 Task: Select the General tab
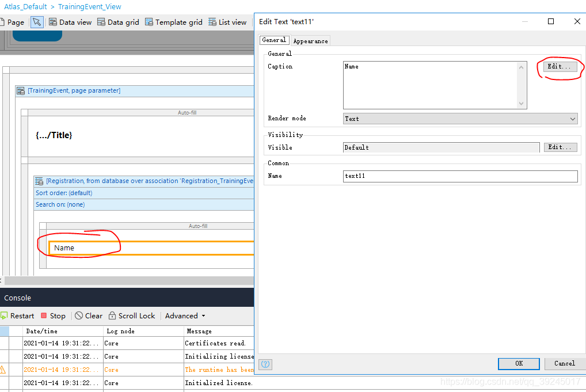coord(274,40)
